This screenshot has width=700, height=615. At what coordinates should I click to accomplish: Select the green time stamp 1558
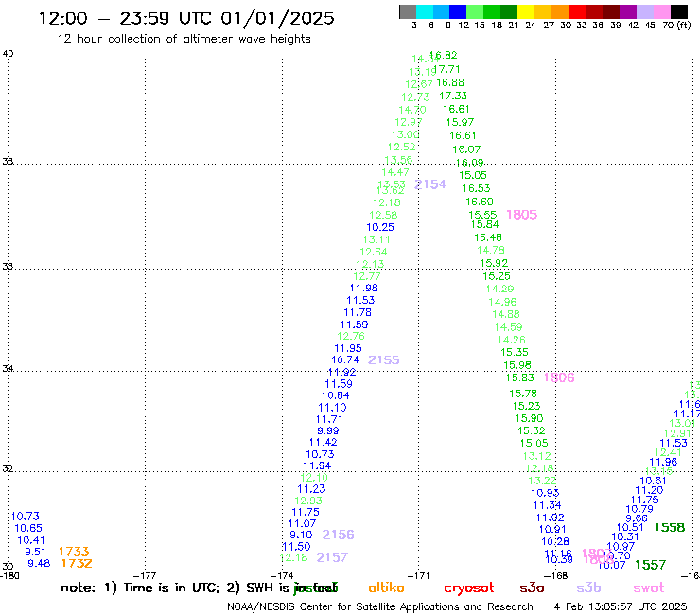(669, 527)
